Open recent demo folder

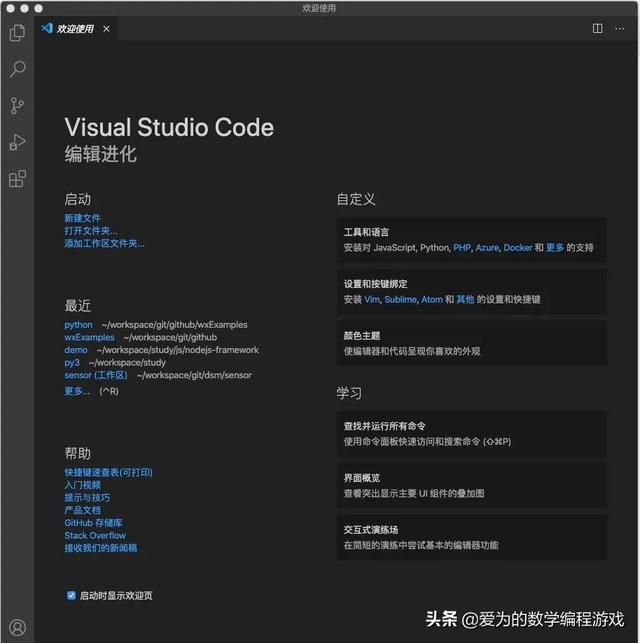pyautogui.click(x=76, y=350)
